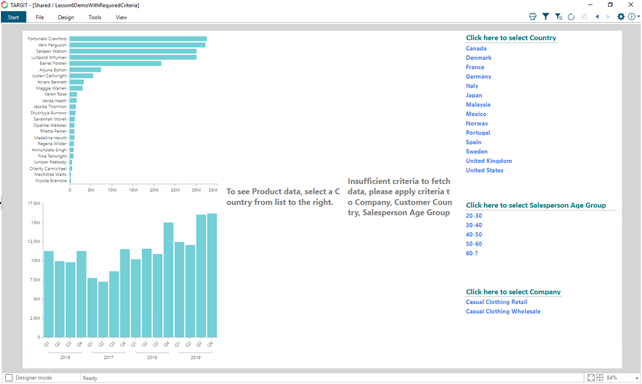The height and width of the screenshot is (384, 642).
Task: Open the Start tab
Action: coord(14,17)
